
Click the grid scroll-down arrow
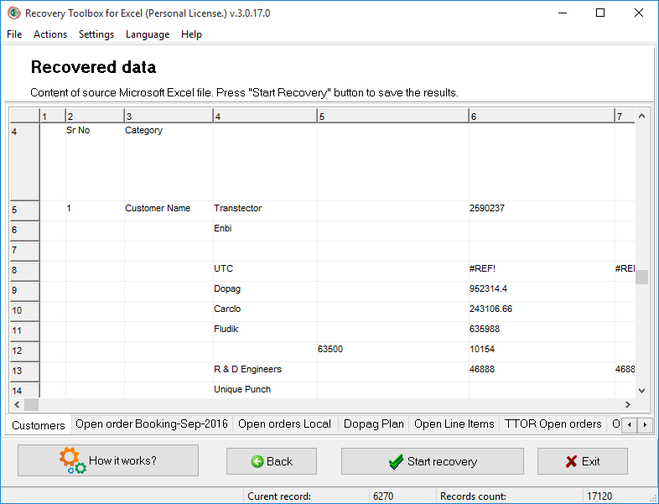641,391
